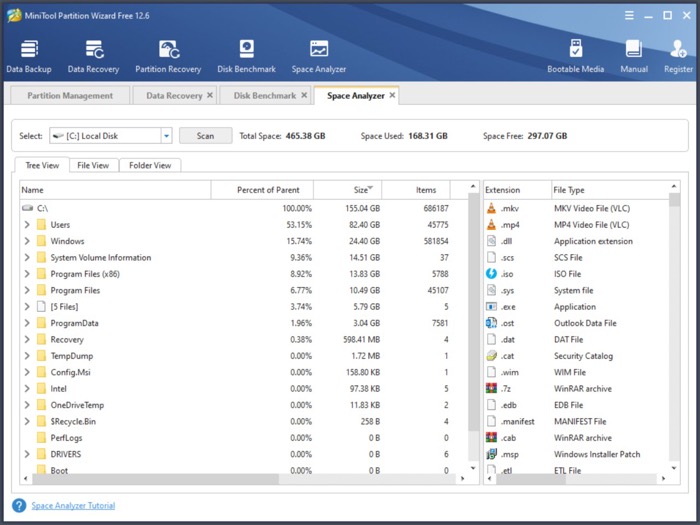The image size is (700, 525).
Task: Expand the Windows folder
Action: click(27, 241)
